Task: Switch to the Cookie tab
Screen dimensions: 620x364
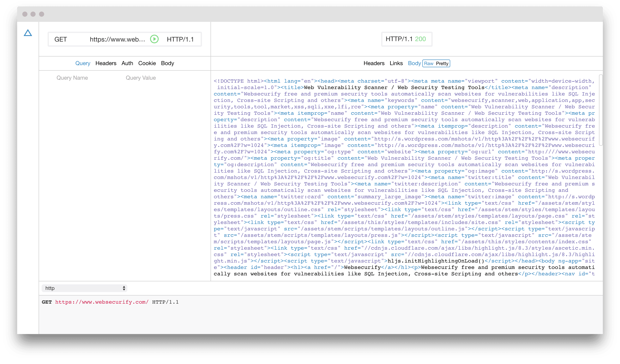Action: tap(147, 63)
